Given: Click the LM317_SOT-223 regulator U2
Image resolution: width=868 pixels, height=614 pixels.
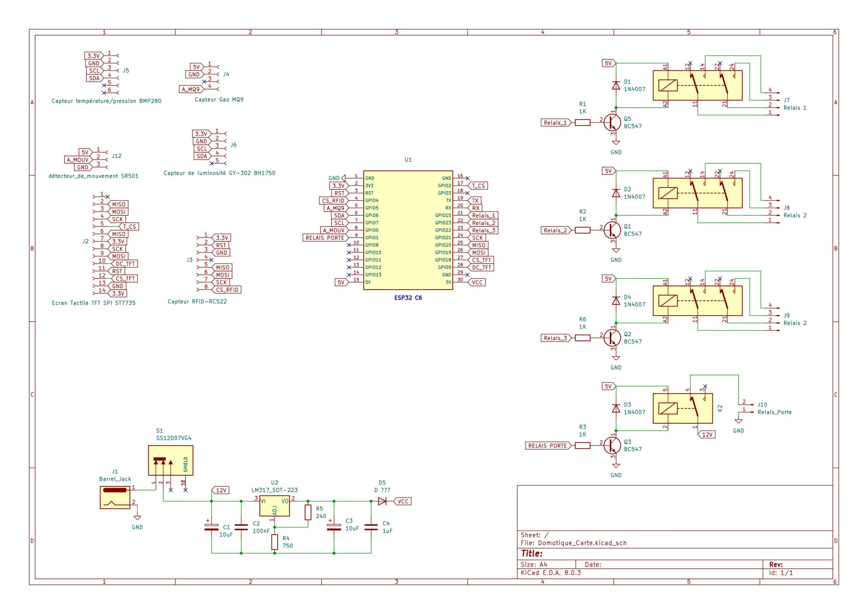Looking at the screenshot, I should pos(274,505).
